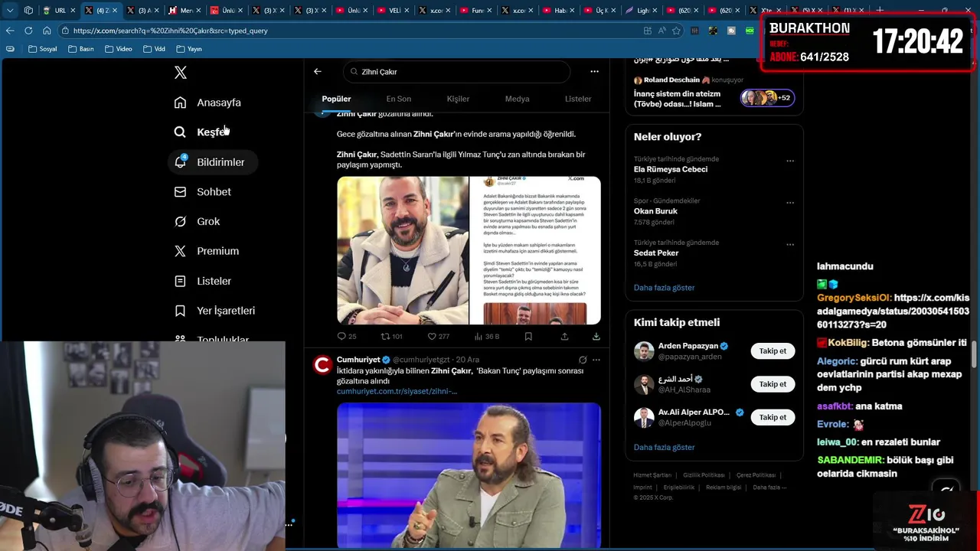This screenshot has height=551, width=980.
Task: Open Premium page in sidebar
Action: coord(207,251)
